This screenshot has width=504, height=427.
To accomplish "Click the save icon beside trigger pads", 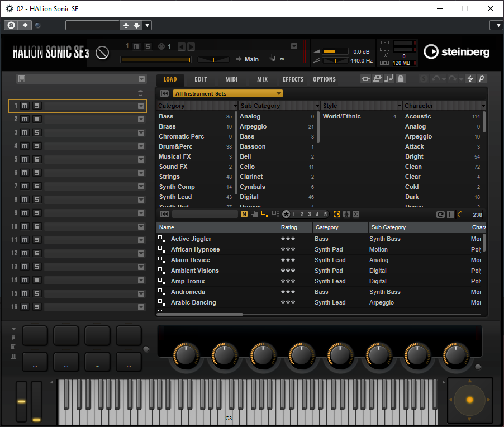I will [x=13, y=338].
